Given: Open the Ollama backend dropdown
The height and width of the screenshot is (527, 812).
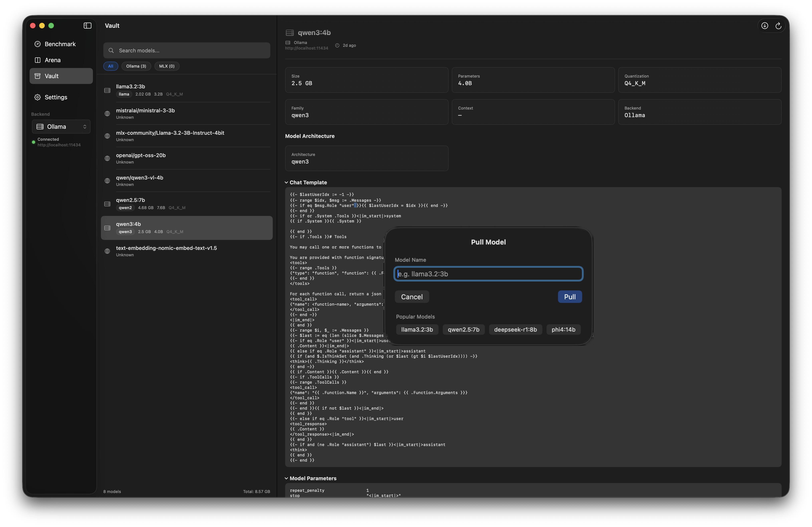Looking at the screenshot, I should pos(61,127).
